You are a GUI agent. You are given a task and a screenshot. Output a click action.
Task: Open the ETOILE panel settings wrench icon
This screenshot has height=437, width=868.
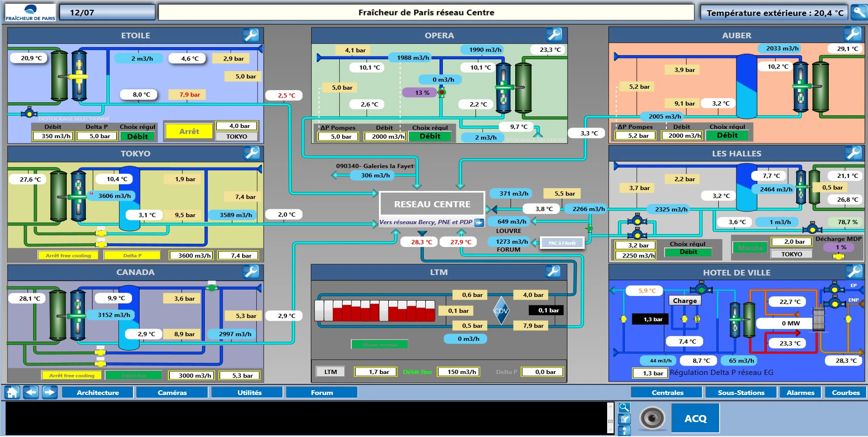coord(252,35)
